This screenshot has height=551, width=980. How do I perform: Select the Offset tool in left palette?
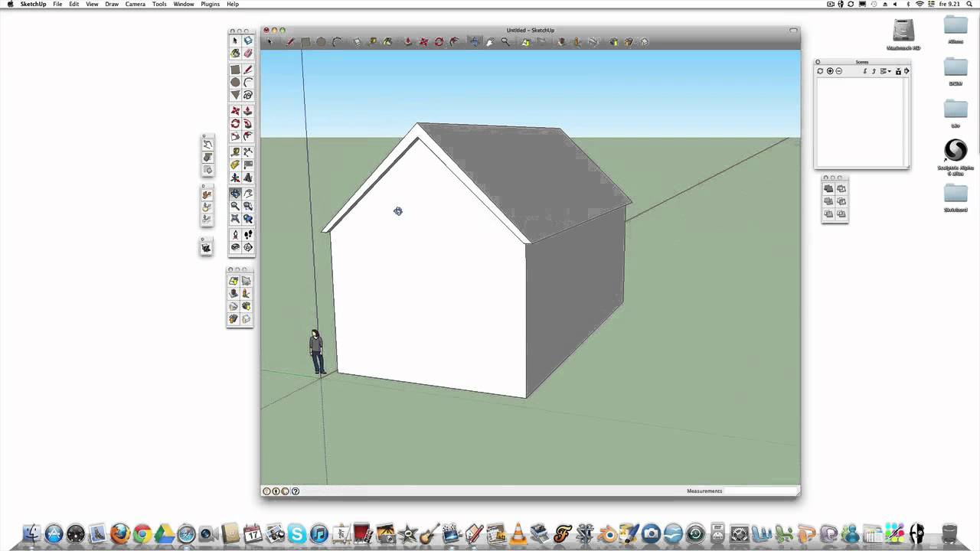pyautogui.click(x=247, y=135)
